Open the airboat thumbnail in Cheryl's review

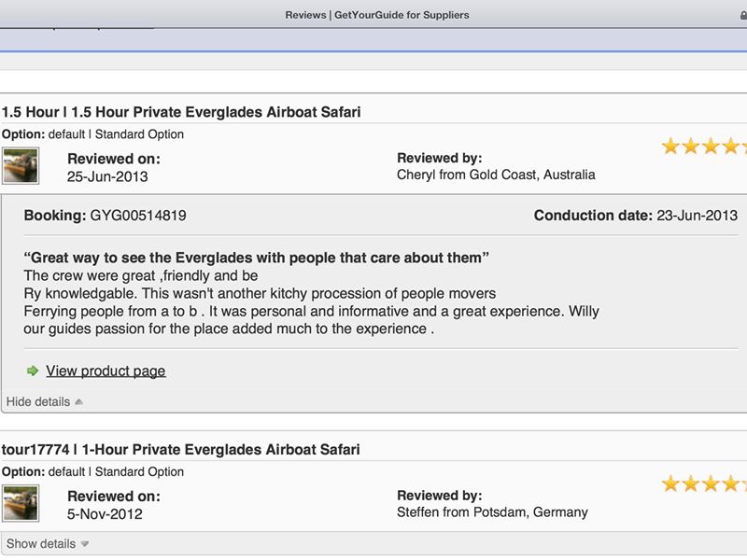tap(21, 165)
